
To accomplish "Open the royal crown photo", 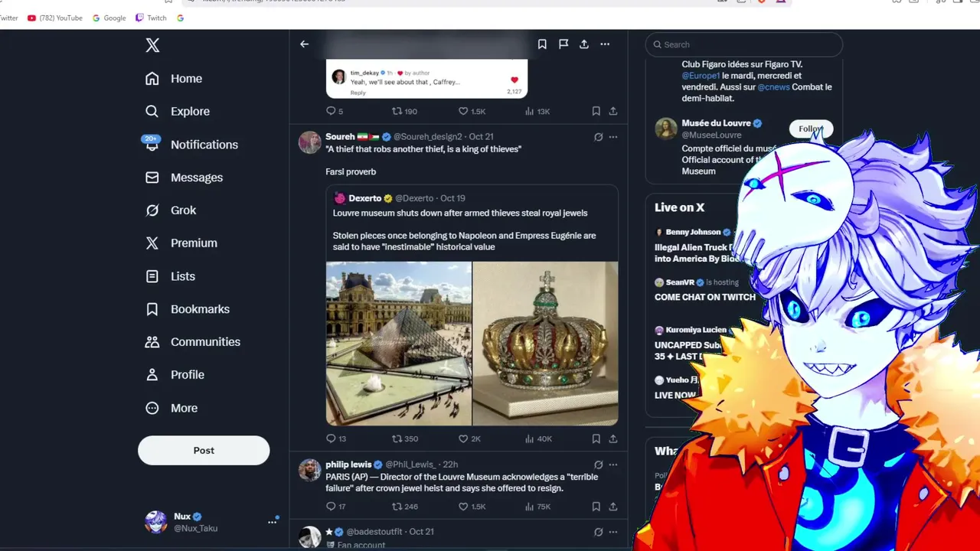I will coord(545,343).
